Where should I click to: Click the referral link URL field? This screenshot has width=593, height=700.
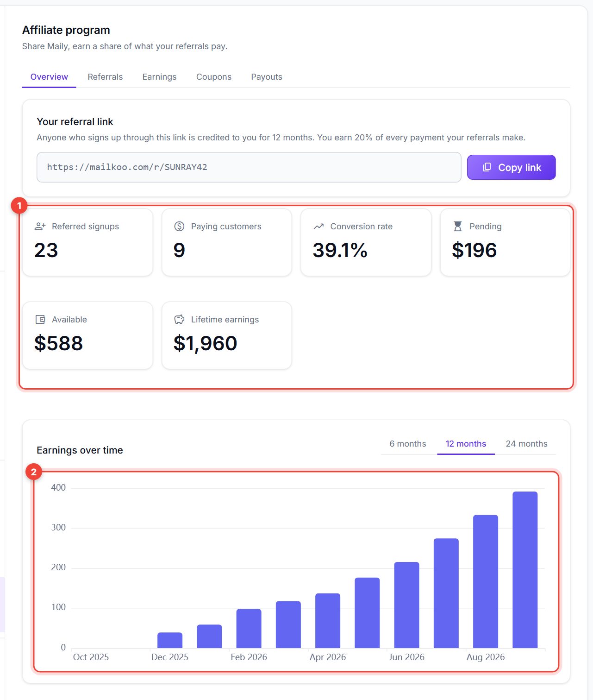click(249, 167)
